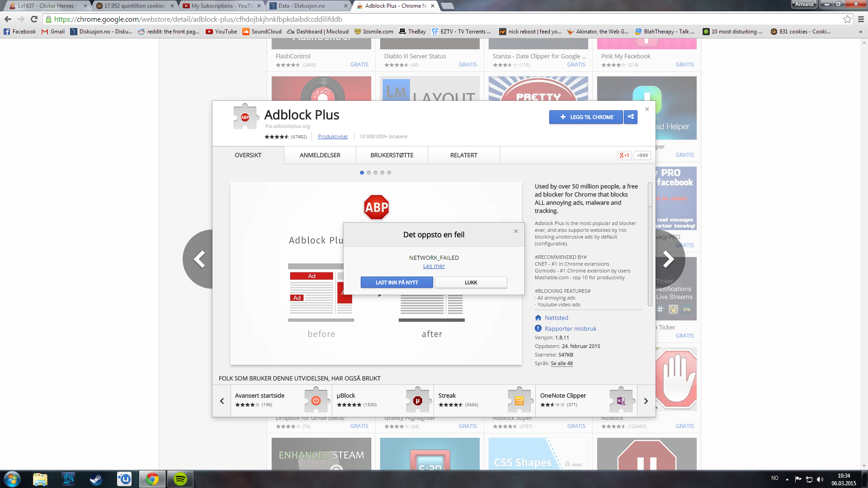Screen dimensions: 868x488
Task: Click the Google +1 button
Action: pos(624,155)
